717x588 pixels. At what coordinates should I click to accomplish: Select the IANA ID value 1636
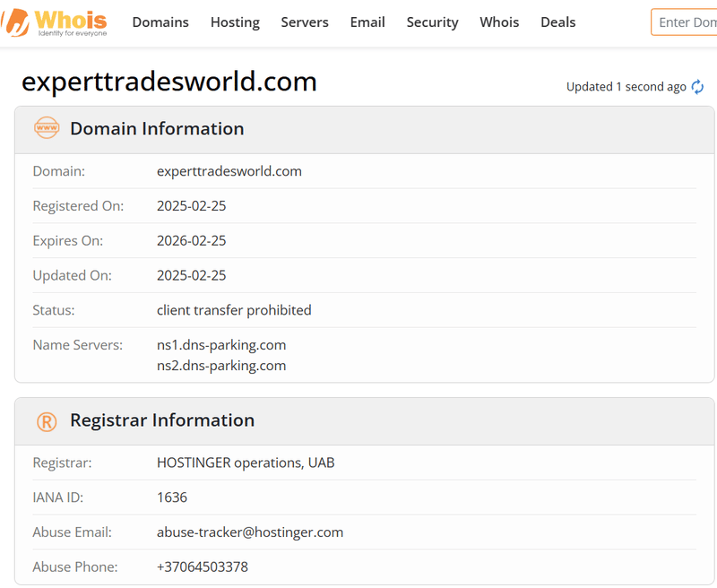(x=172, y=497)
